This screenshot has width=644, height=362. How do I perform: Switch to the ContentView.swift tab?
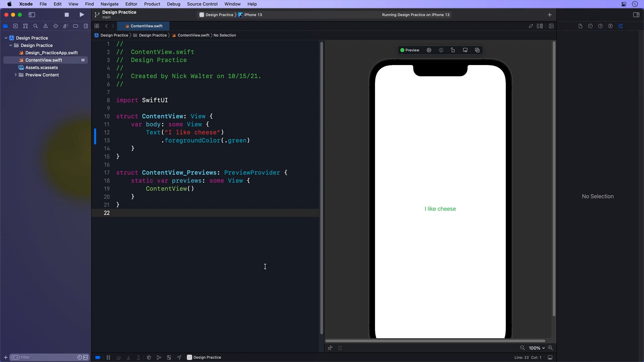(x=143, y=26)
